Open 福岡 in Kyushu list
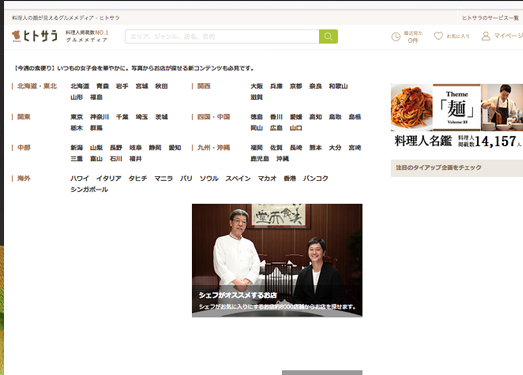523x375 pixels. (x=256, y=147)
